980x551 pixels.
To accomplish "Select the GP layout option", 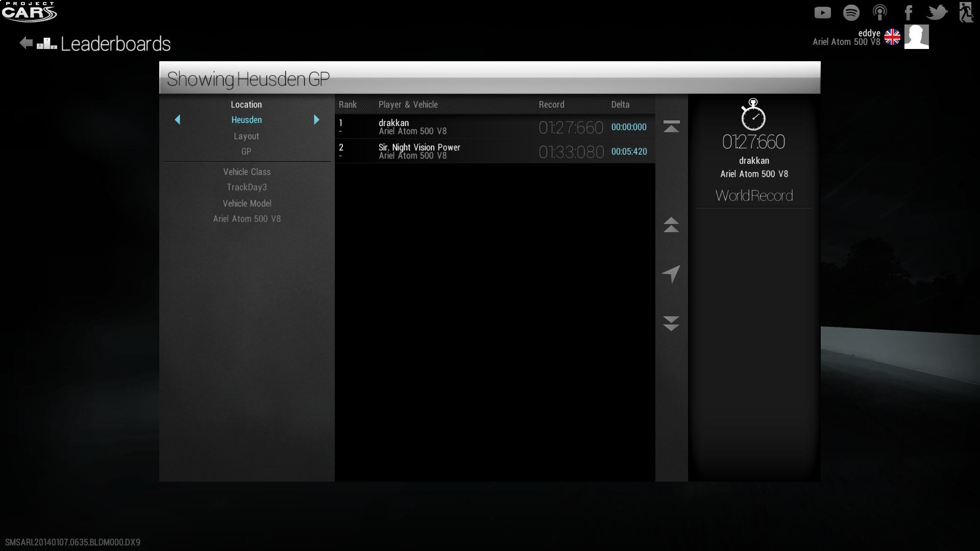I will (x=246, y=152).
